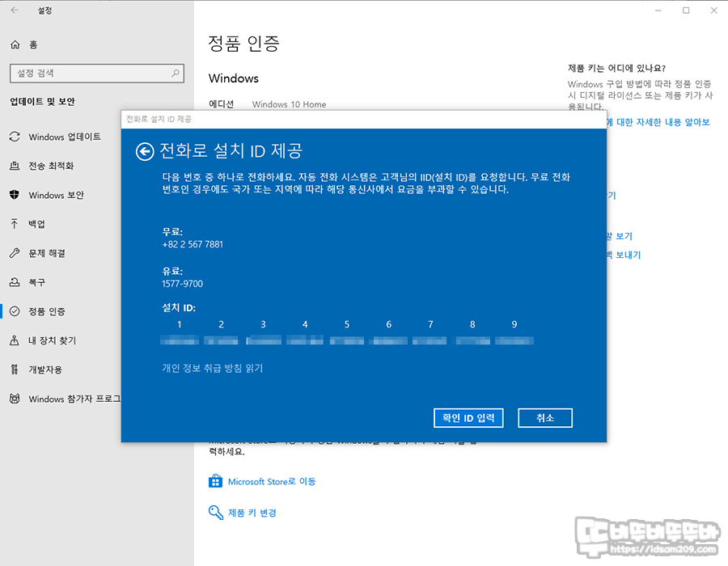This screenshot has width=728, height=566.
Task: Click installation ID column number 5
Action: coord(347,324)
